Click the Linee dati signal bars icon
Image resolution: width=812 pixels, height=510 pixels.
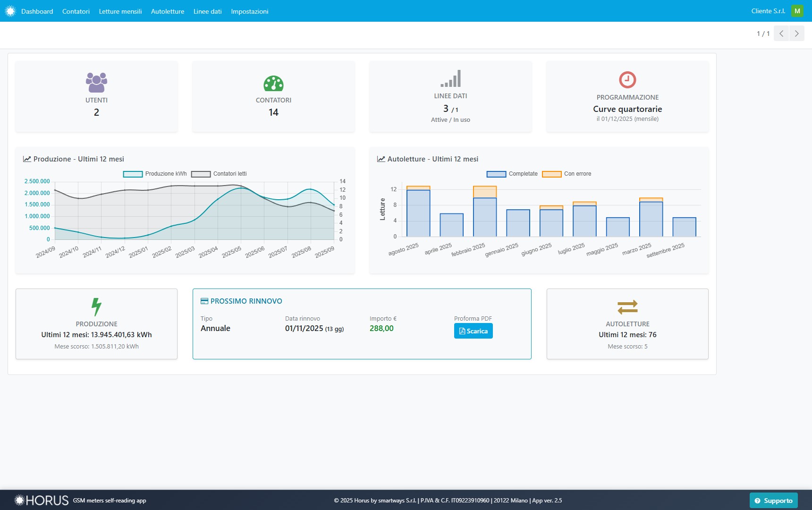click(x=450, y=79)
